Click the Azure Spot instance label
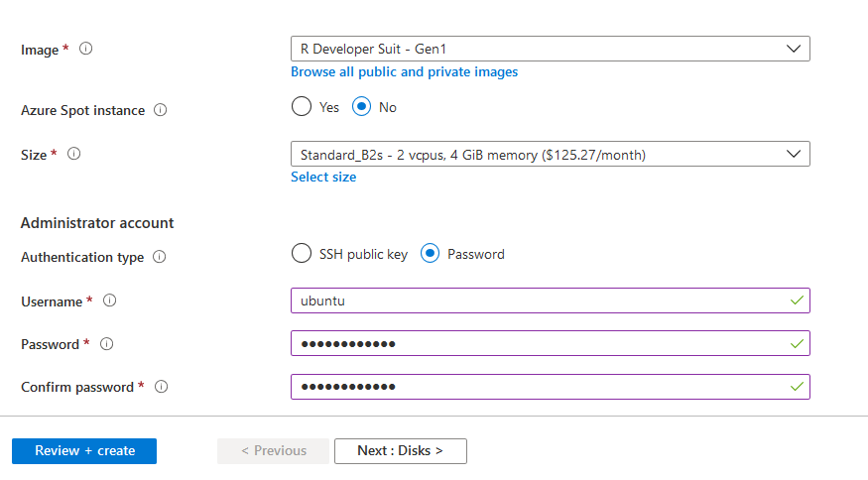Screen dimensions: 868x480 pos(83,111)
